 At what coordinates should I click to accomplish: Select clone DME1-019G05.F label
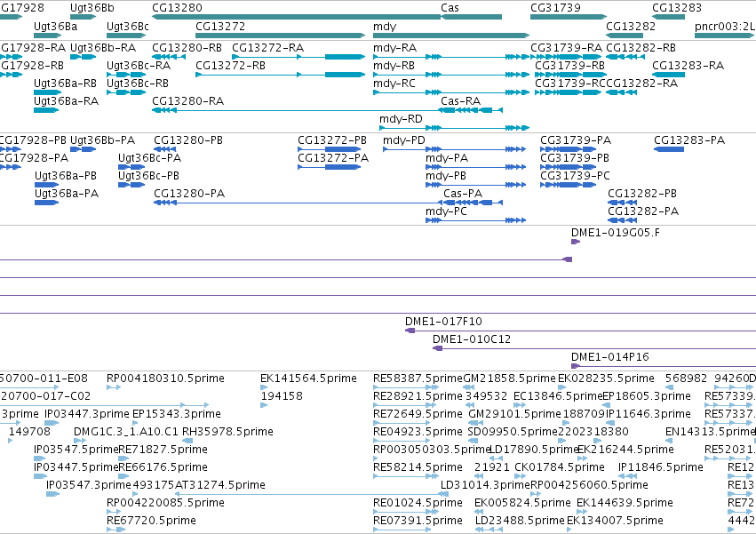click(616, 233)
